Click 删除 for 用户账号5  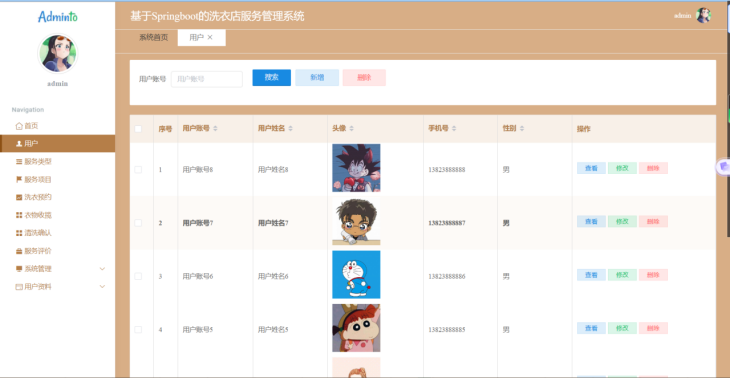653,328
